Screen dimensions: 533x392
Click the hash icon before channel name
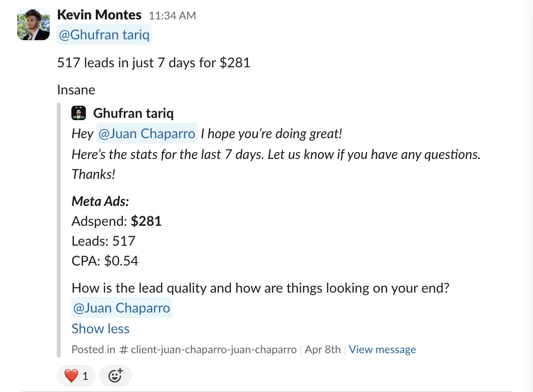(x=123, y=350)
